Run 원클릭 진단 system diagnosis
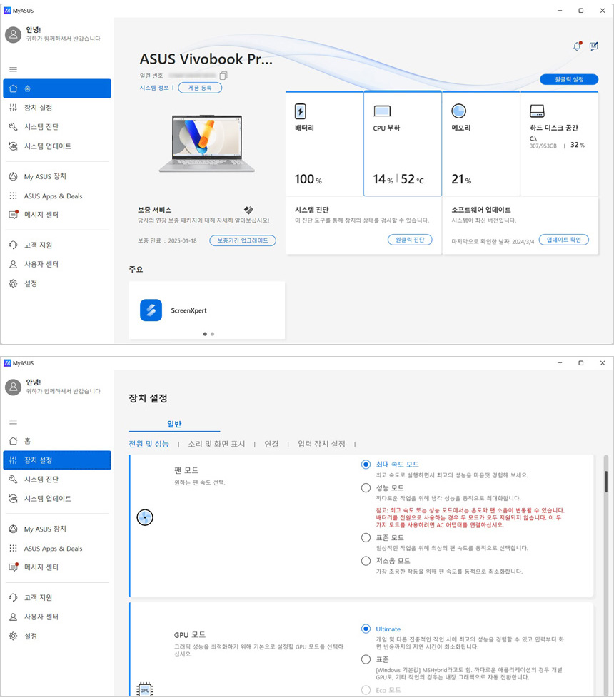614x700 pixels. 410,240
